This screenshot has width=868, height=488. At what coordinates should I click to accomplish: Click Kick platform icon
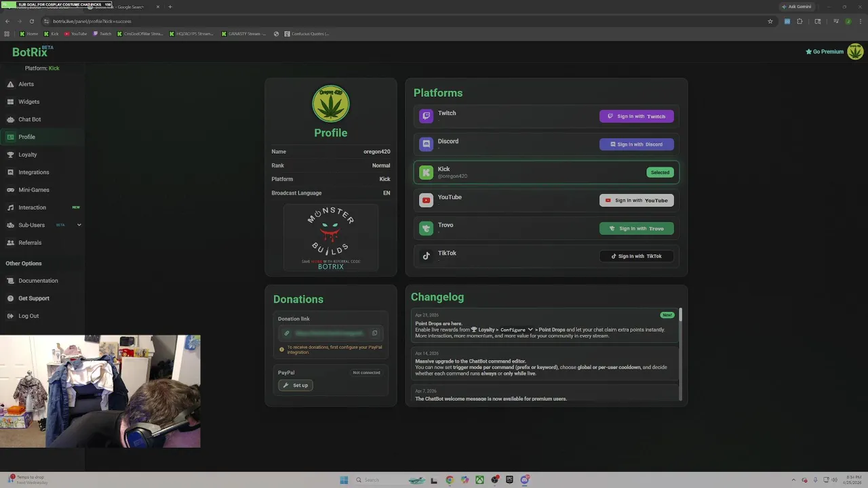[426, 172]
